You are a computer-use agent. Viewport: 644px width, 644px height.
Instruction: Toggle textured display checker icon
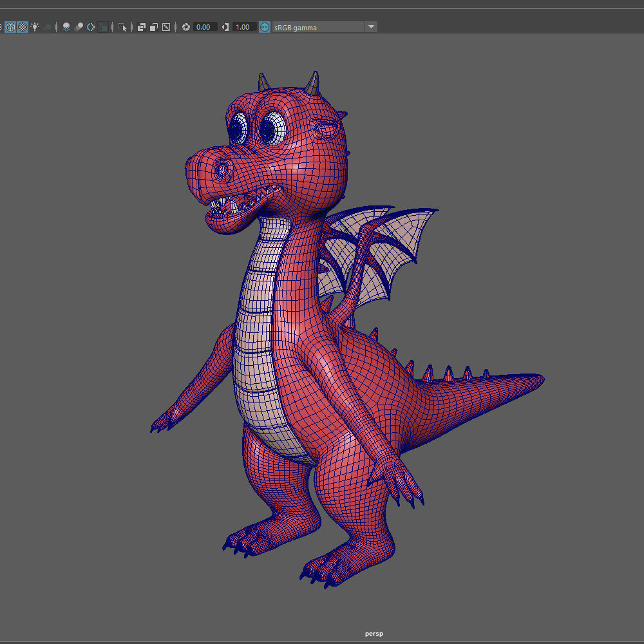[23, 27]
